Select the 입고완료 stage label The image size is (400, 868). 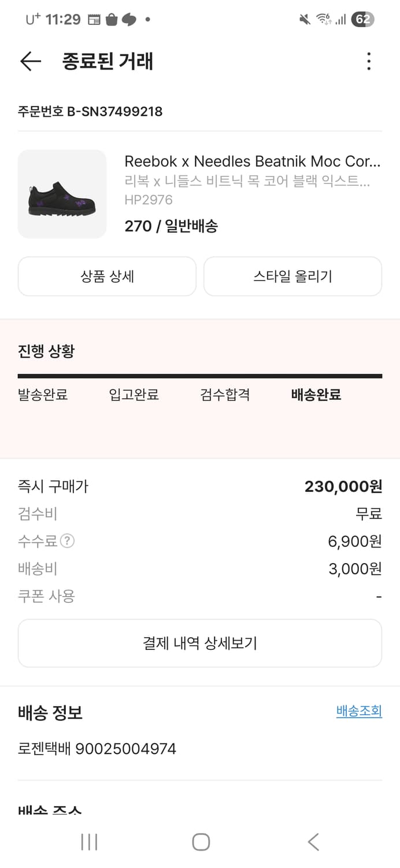(134, 395)
